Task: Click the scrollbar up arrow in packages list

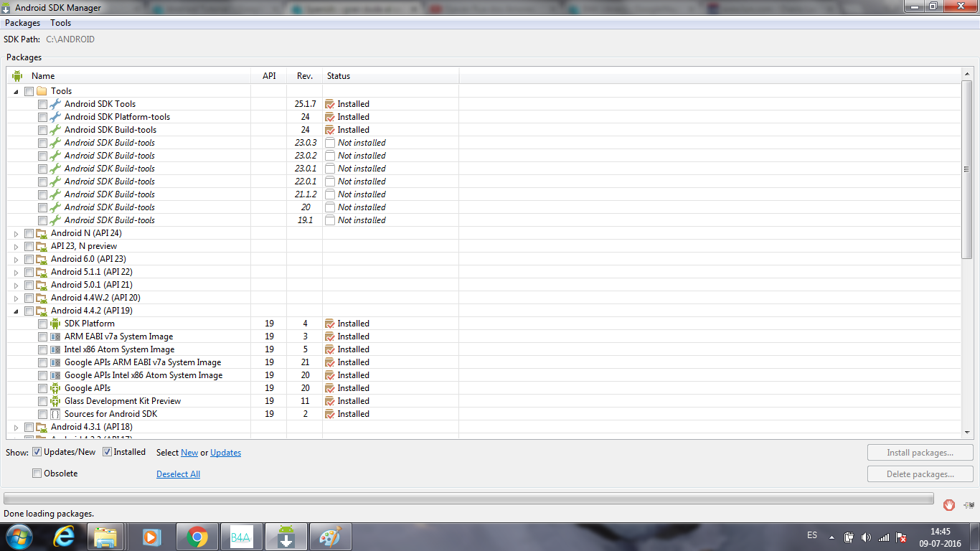Action: (966, 75)
